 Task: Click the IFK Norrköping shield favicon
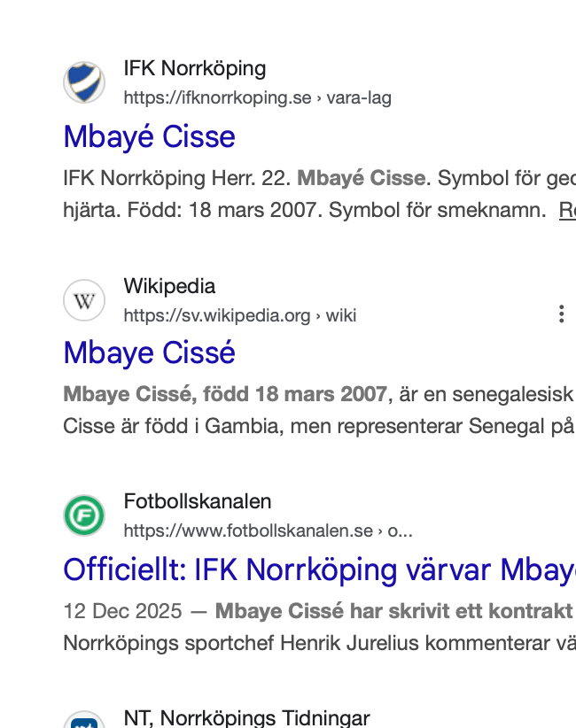click(84, 82)
